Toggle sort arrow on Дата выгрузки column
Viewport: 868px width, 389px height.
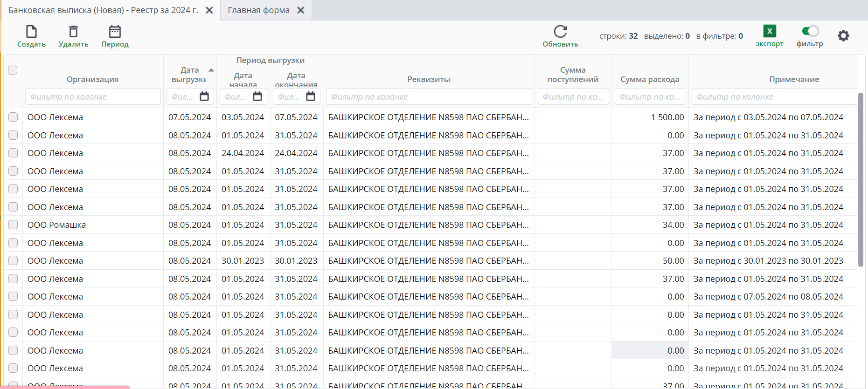211,70
